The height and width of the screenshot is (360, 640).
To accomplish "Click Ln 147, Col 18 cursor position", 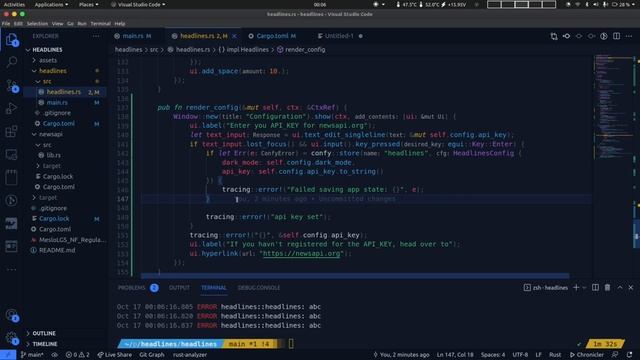I will coord(455,355).
